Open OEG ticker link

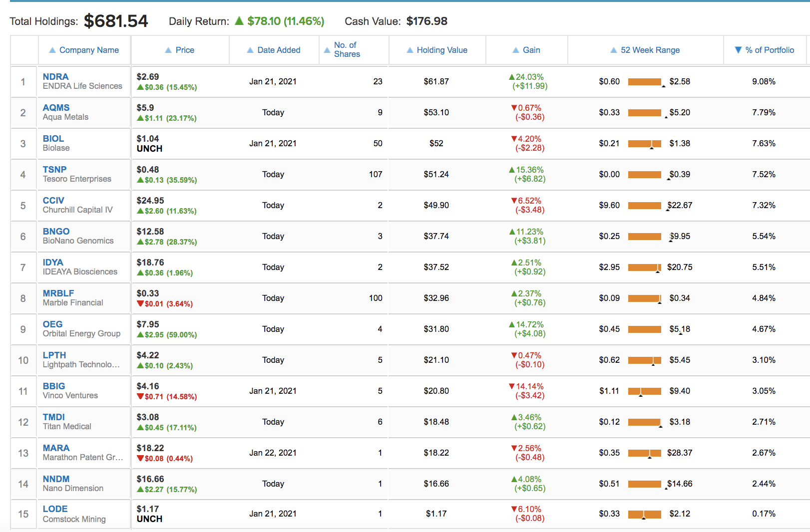pyautogui.click(x=52, y=324)
